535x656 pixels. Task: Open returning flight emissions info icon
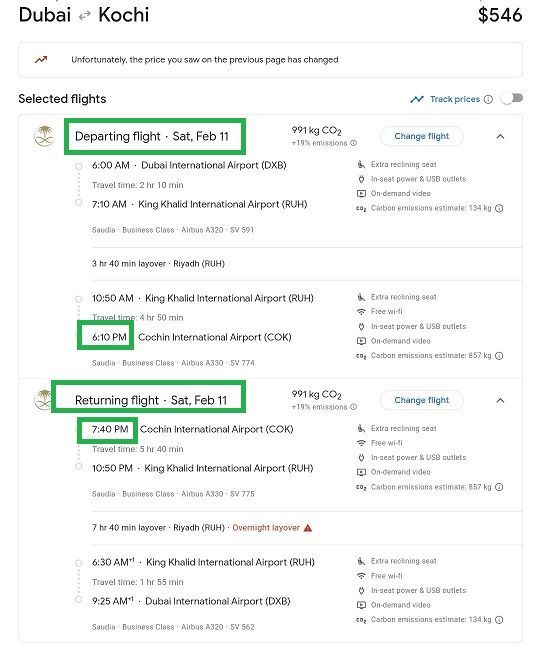(353, 407)
